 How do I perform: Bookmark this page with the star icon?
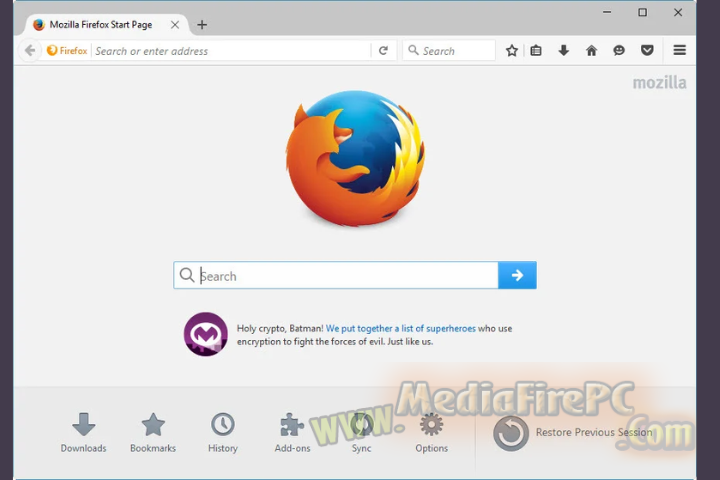point(512,51)
